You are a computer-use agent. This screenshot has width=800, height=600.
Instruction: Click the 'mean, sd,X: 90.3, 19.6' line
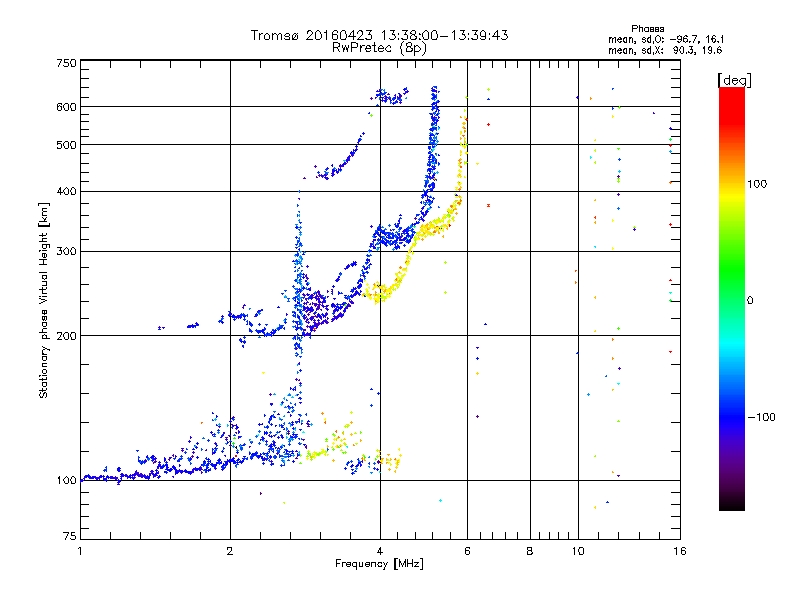(665, 50)
